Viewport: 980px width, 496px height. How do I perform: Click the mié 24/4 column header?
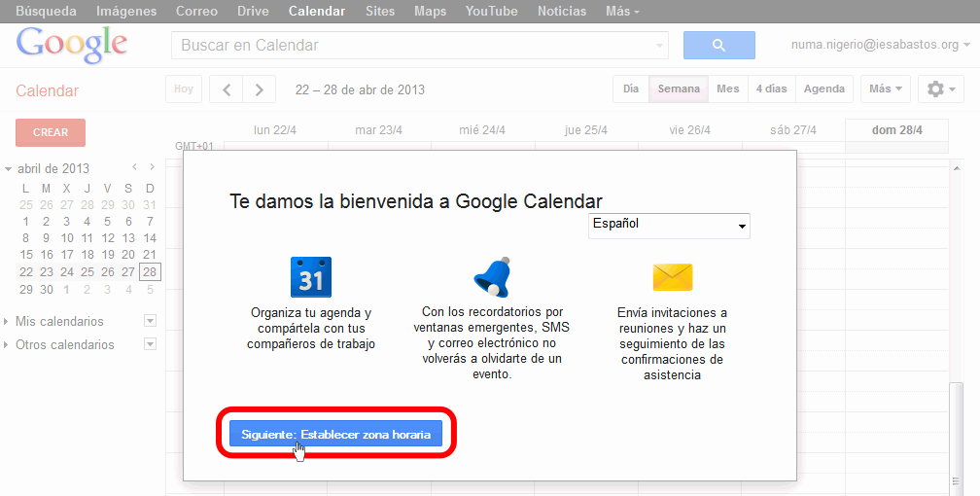(482, 130)
